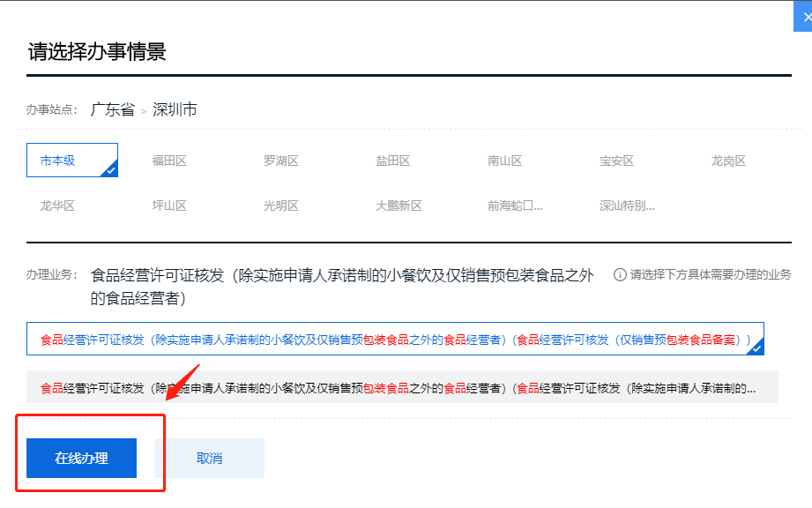Select the 市本级 station option

click(x=72, y=161)
